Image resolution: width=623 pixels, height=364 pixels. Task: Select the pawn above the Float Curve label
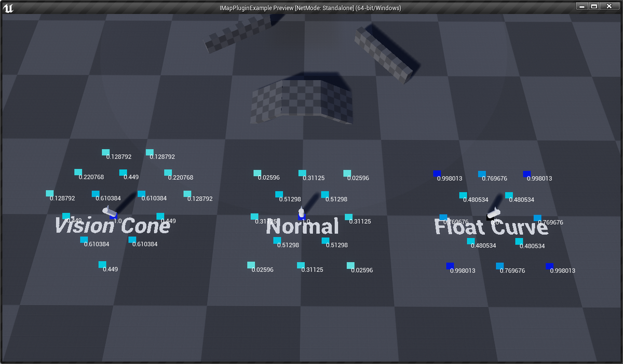(x=493, y=214)
